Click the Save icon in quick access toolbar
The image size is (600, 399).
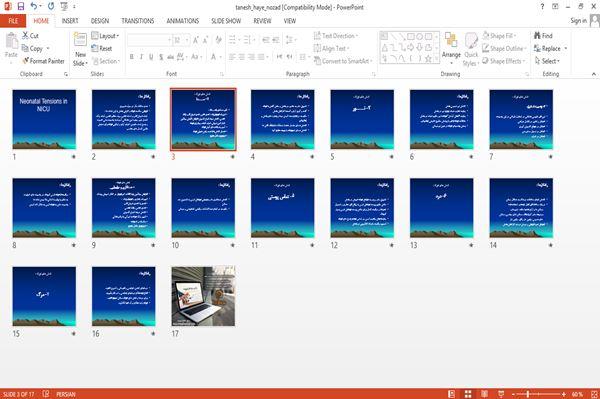tap(21, 6)
